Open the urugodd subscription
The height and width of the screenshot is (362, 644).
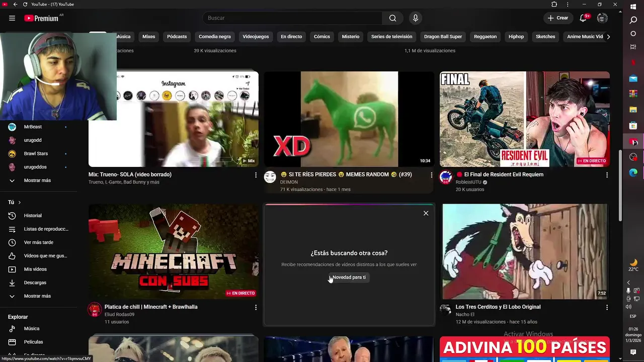click(x=38, y=140)
